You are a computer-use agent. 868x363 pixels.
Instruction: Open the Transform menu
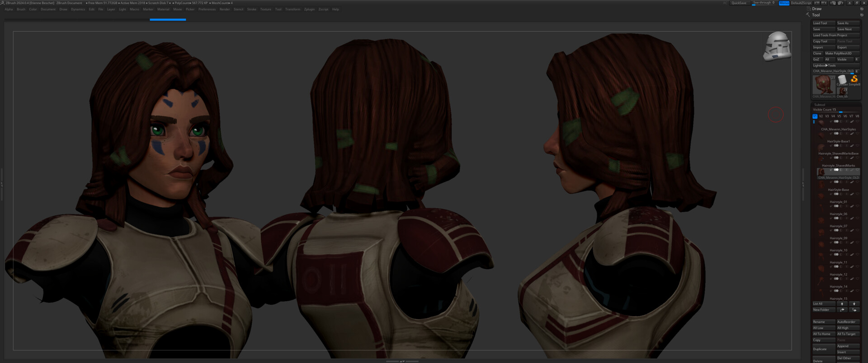click(292, 9)
